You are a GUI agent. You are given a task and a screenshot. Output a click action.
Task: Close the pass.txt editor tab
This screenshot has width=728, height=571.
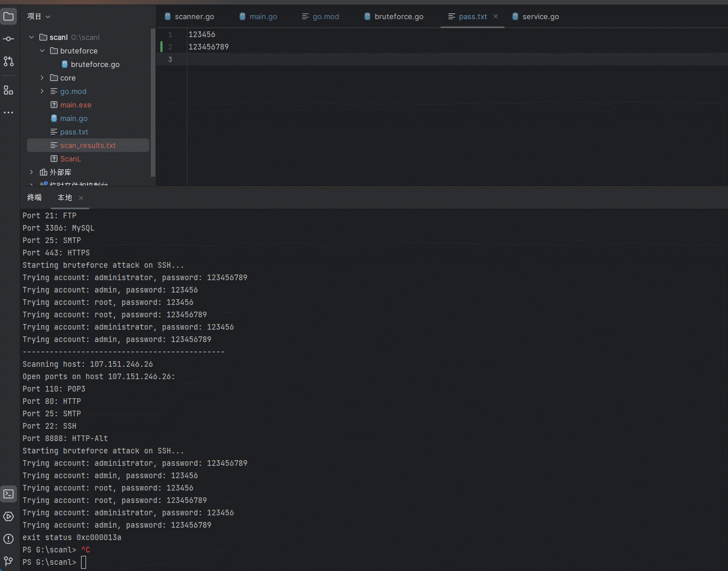(496, 16)
